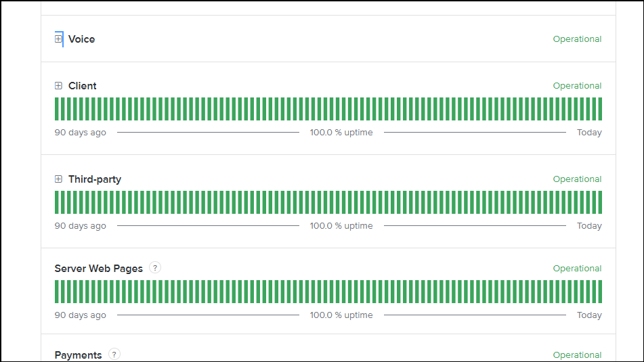Screen dimensions: 644x362
Task: Select the Voice component title
Action: click(x=81, y=39)
